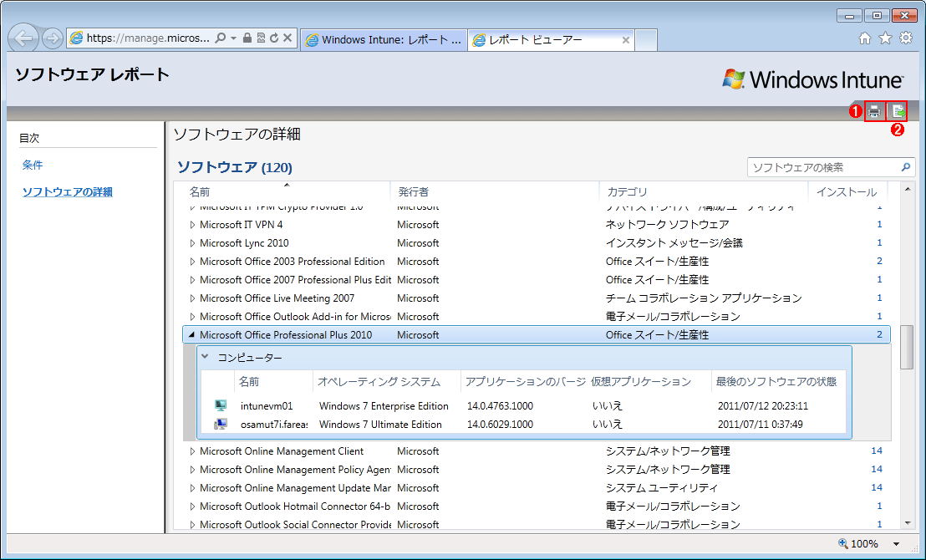
Task: Click the osamut7i computer icon
Action: click(221, 424)
